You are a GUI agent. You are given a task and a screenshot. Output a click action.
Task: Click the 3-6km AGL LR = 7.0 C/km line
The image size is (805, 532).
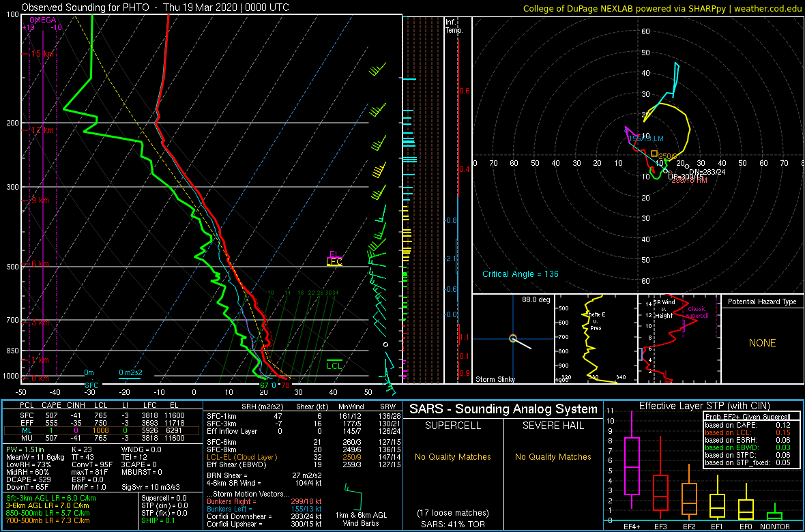click(48, 506)
